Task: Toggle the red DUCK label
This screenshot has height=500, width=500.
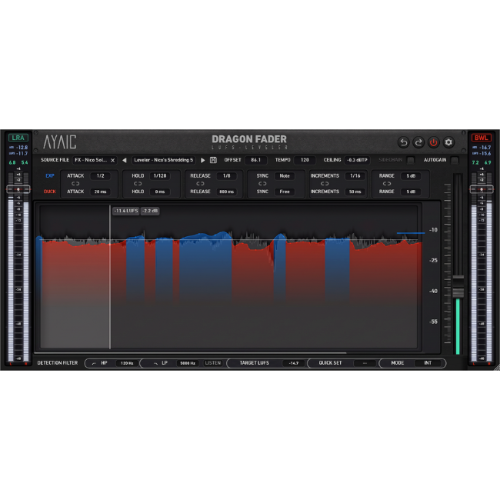Action: [50, 192]
